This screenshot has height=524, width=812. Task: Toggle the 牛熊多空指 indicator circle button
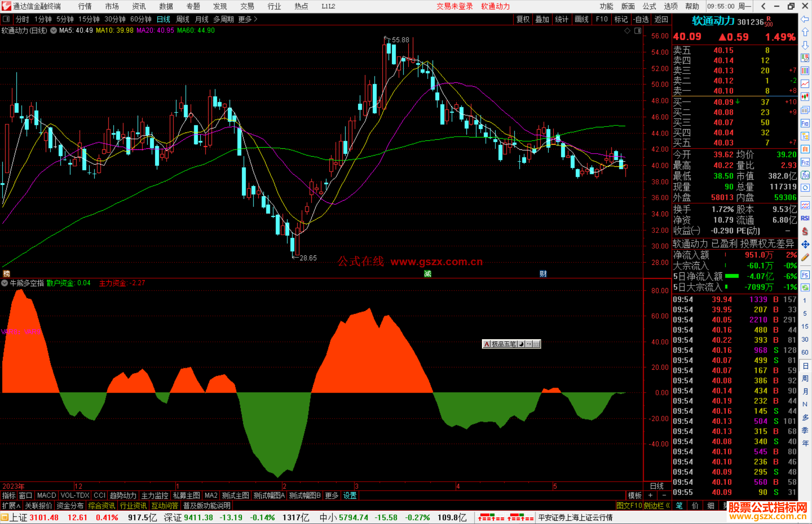click(x=5, y=283)
